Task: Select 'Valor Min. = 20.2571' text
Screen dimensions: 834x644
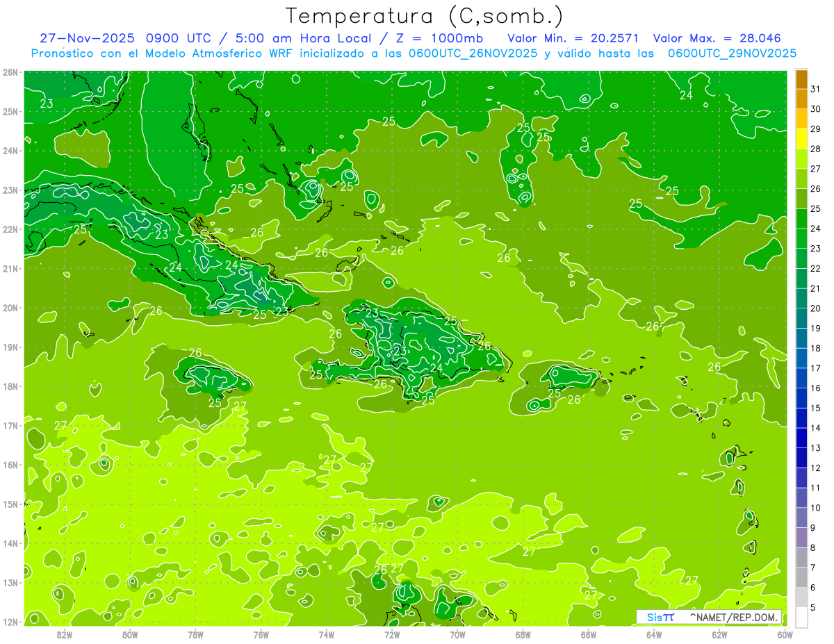Action: 573,38
